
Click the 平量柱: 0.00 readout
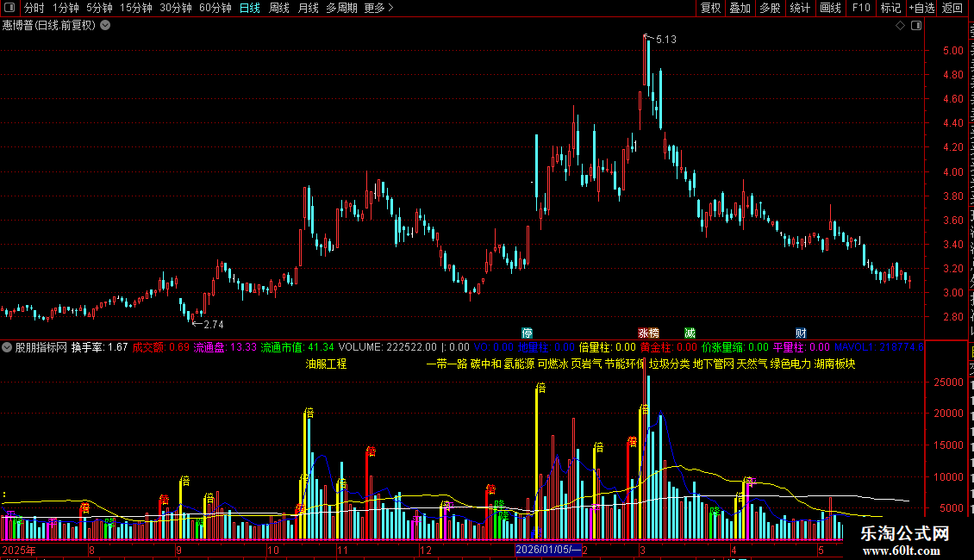click(802, 348)
